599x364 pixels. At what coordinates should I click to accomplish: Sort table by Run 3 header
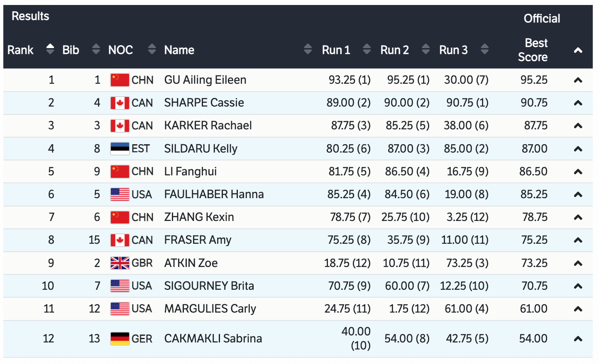453,50
